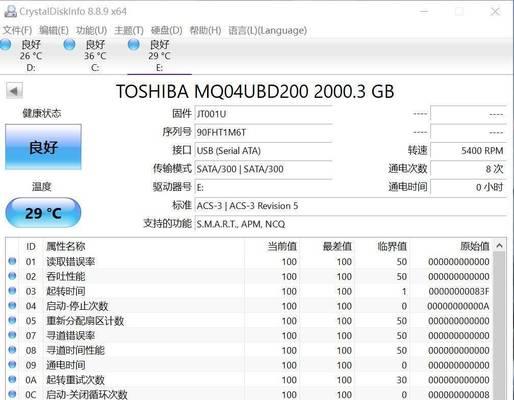Select threshold value 1 in 起转时间 row
Image resolution: width=514 pixels, height=400 pixels.
(x=404, y=291)
